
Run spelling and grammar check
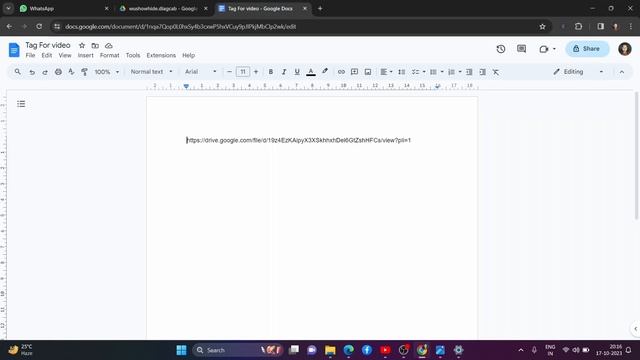pyautogui.click(x=71, y=72)
